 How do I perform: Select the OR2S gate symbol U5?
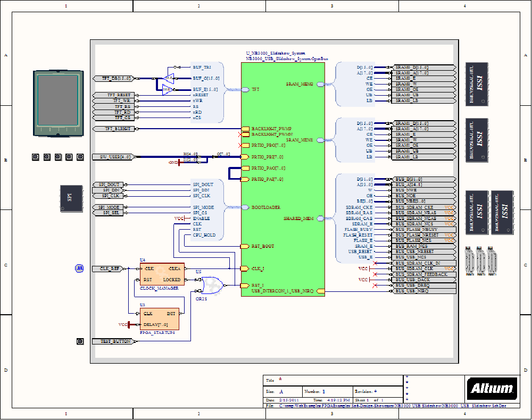[213, 285]
